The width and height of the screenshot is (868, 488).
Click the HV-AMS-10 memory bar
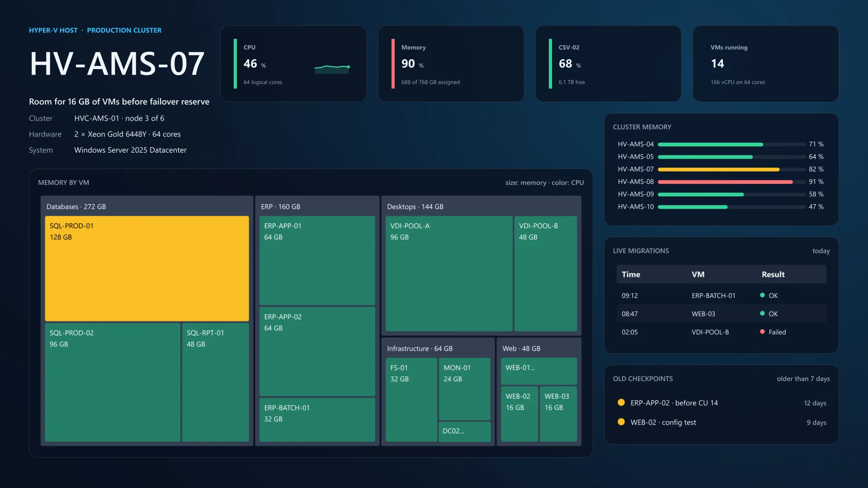point(732,207)
